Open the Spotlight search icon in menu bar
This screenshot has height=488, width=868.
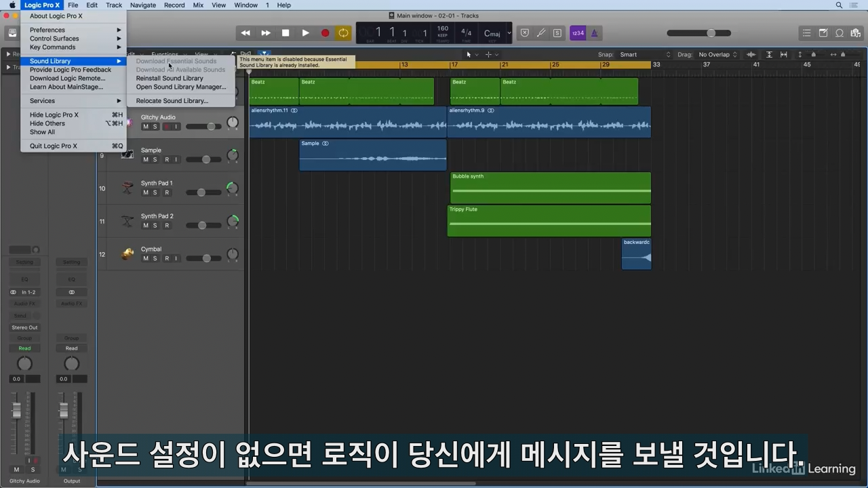[840, 5]
